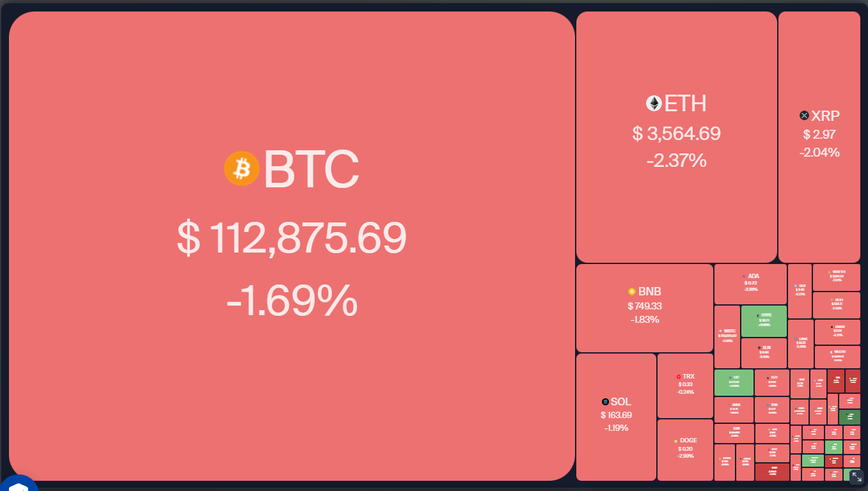Select the XRP coin logo icon

click(804, 116)
